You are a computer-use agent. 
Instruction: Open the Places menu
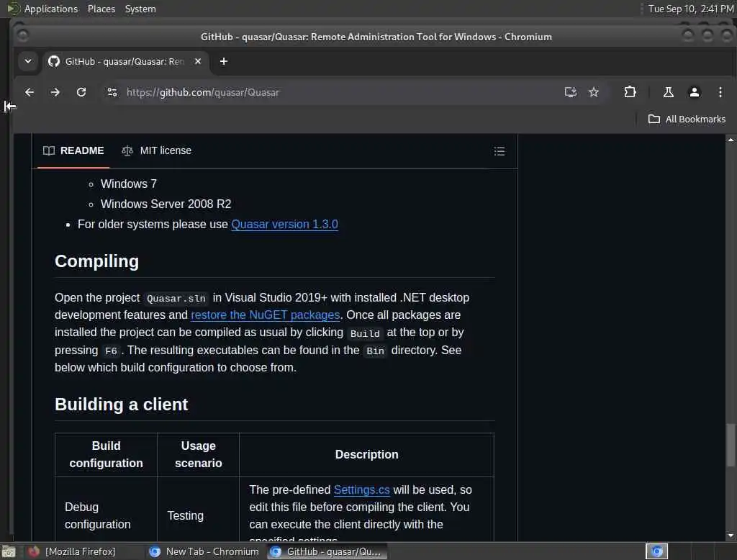pos(101,9)
